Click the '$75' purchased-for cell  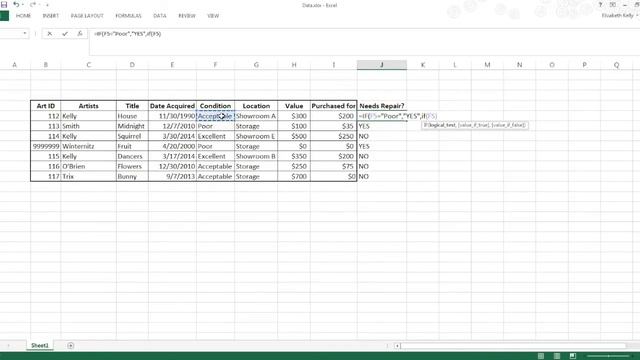click(333, 166)
